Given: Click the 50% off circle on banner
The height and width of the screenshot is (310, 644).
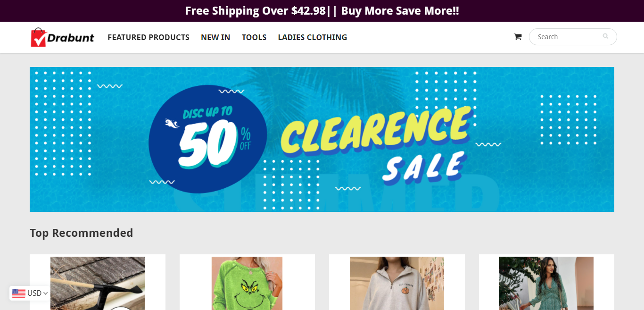Looking at the screenshot, I should 208,139.
